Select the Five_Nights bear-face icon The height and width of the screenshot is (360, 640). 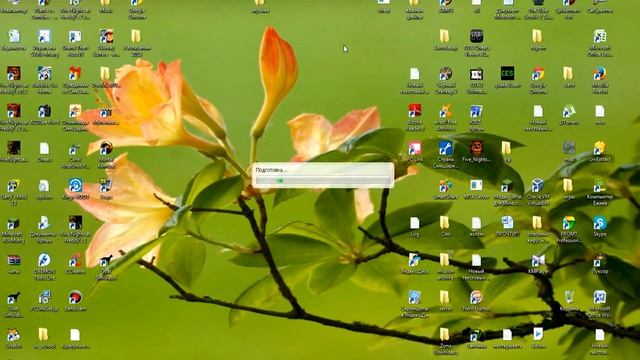(x=476, y=148)
